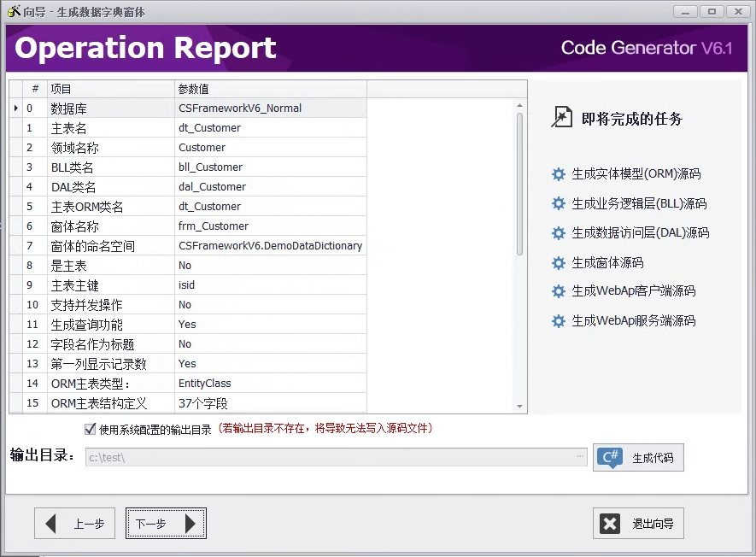
Task: Click the left arrow icon for 上一步
Action: coord(50,524)
